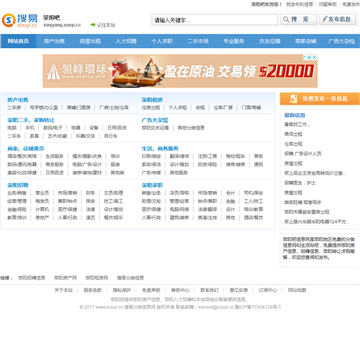
Task: Open the 住房出租 rental category
Action: (151, 108)
